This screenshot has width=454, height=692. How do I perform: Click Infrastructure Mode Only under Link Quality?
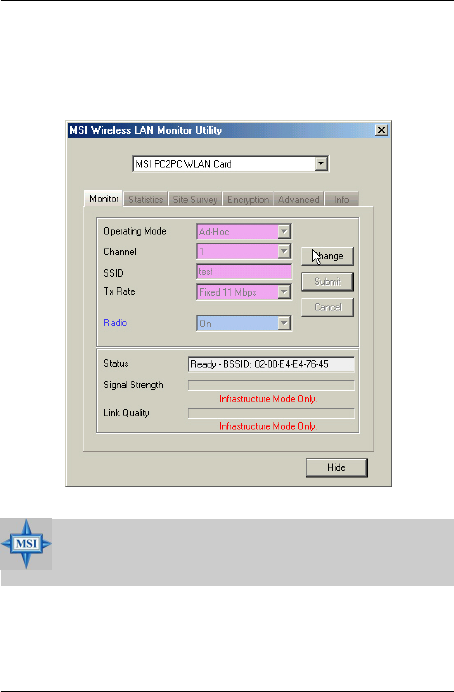pos(268,426)
